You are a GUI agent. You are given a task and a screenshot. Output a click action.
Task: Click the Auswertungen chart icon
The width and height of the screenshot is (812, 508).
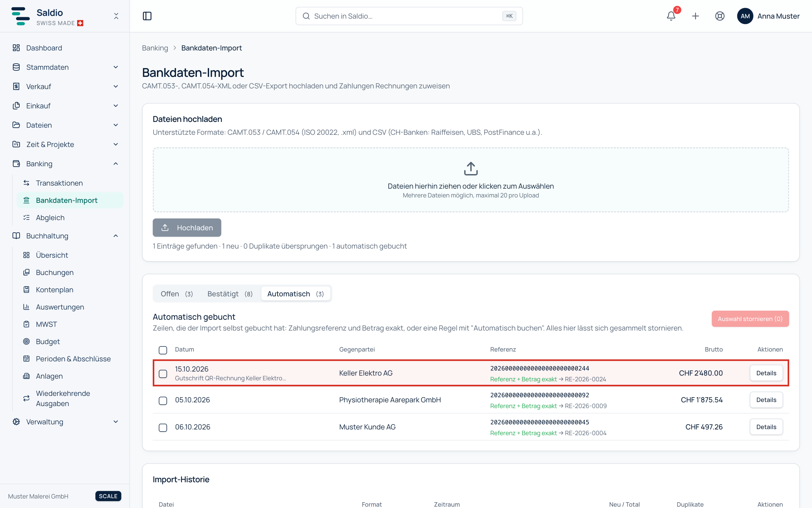(x=26, y=307)
